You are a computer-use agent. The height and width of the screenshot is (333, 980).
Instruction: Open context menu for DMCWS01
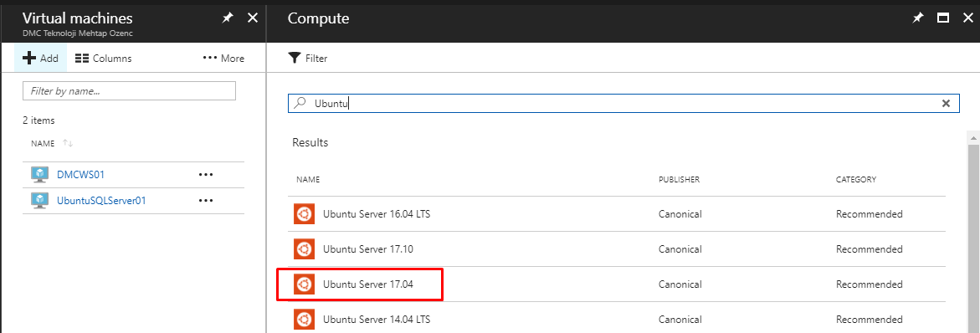[206, 174]
